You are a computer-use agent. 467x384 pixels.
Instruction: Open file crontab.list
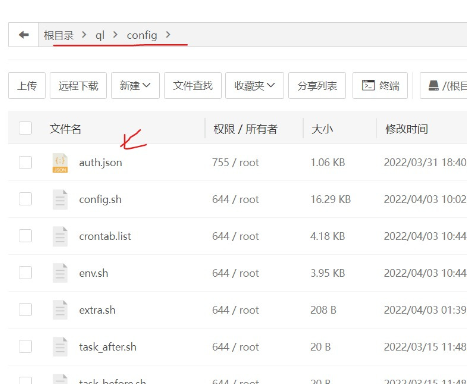[105, 236]
